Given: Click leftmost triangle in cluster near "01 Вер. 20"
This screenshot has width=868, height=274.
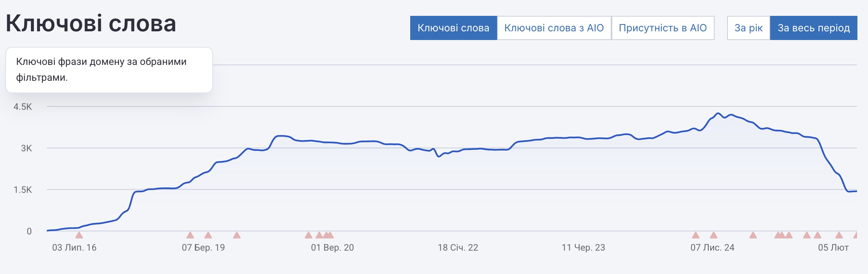Looking at the screenshot, I should point(309,235).
